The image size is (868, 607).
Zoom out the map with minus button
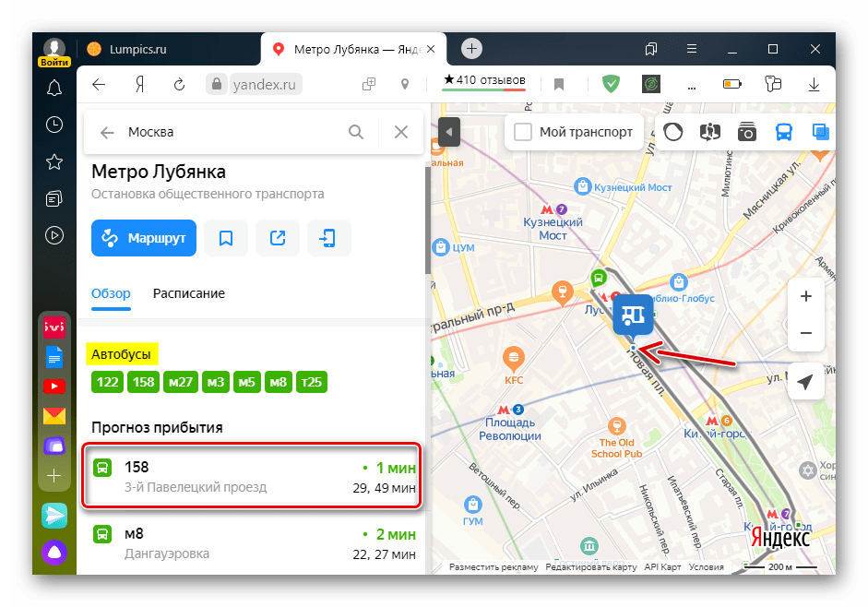click(806, 333)
